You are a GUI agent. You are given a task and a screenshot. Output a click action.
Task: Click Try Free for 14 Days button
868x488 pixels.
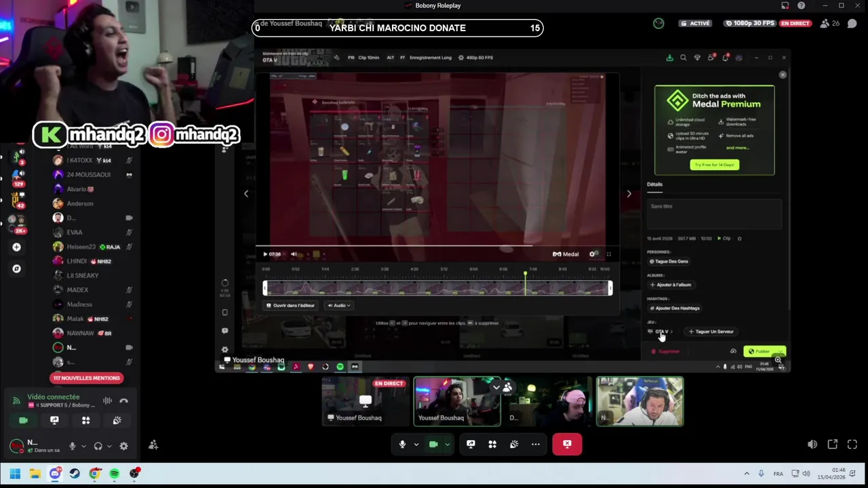[x=714, y=165]
